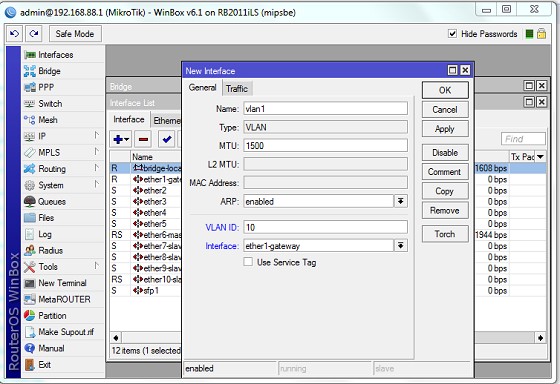Expand the MPLS submenu arrow

[x=96, y=151]
